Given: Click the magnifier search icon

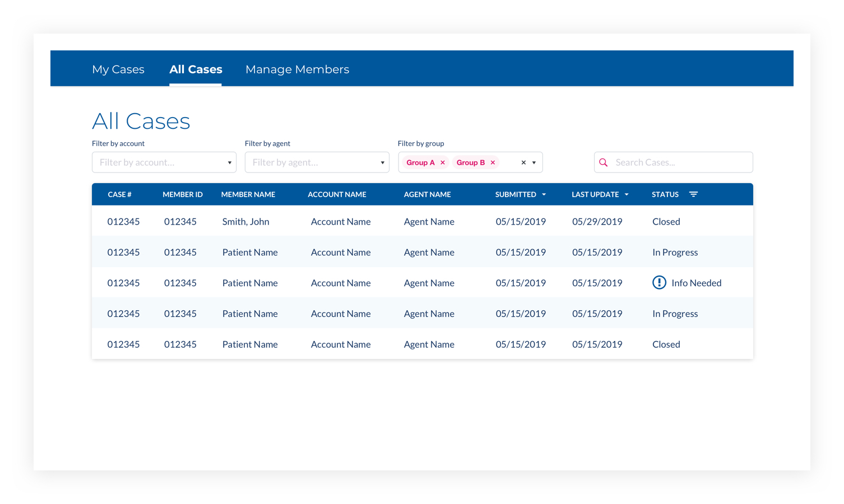Looking at the screenshot, I should [604, 162].
